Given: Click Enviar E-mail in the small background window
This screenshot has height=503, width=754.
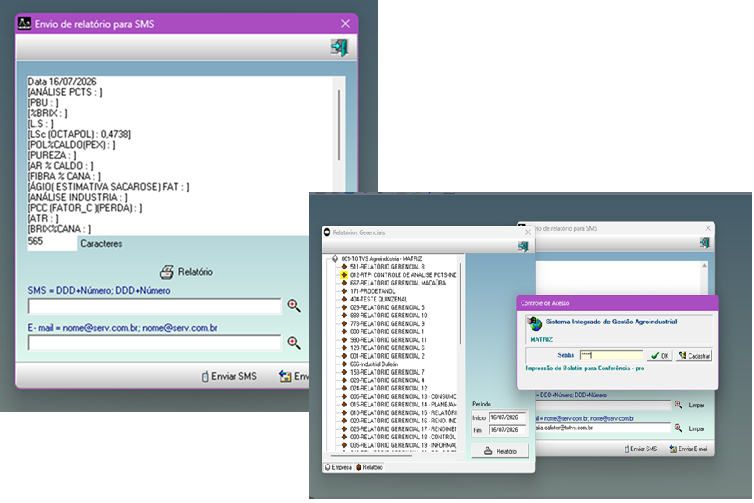Looking at the screenshot, I should pyautogui.click(x=689, y=449).
